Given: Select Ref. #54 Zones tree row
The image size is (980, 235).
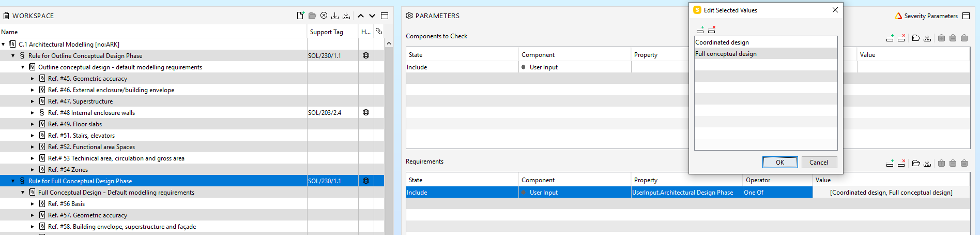Looking at the screenshot, I should (192, 170).
